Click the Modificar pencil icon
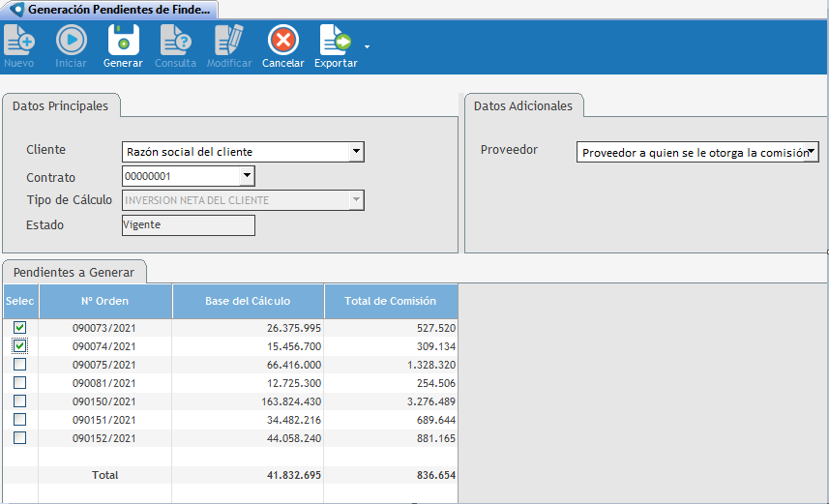Image resolution: width=829 pixels, height=504 pixels. click(229, 41)
